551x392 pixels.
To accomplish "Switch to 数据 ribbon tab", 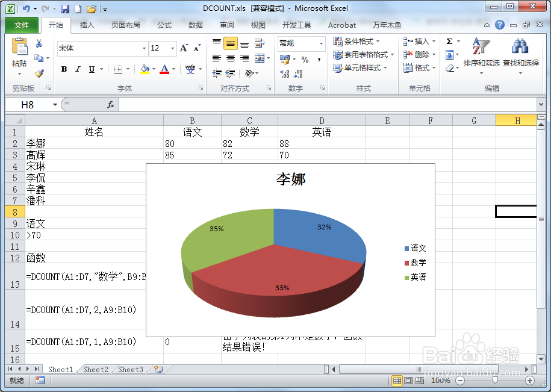I will [195, 25].
